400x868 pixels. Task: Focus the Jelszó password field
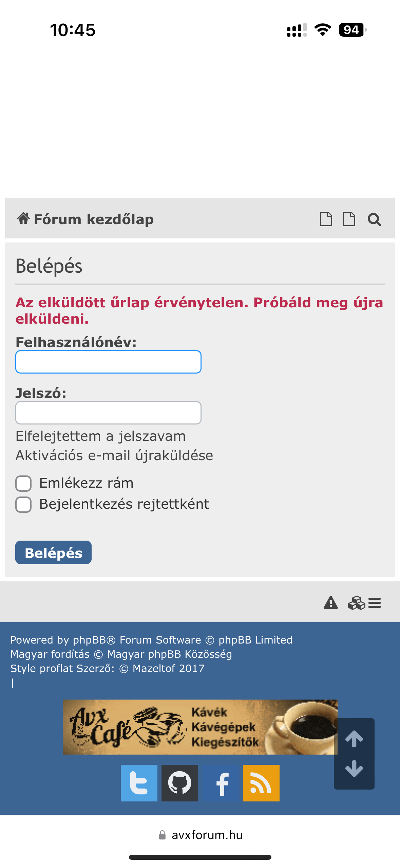(x=108, y=413)
